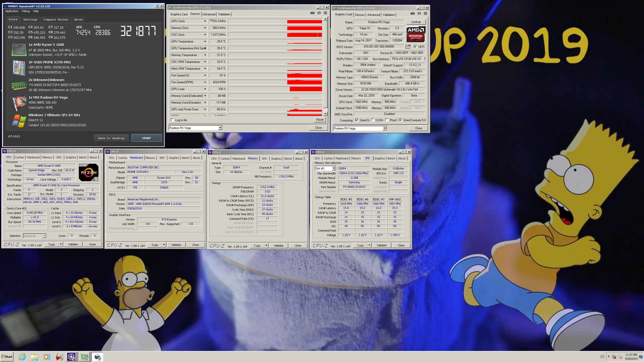Click the help question mark in Aquamark title bar
The image size is (644, 362).
click(x=157, y=6)
